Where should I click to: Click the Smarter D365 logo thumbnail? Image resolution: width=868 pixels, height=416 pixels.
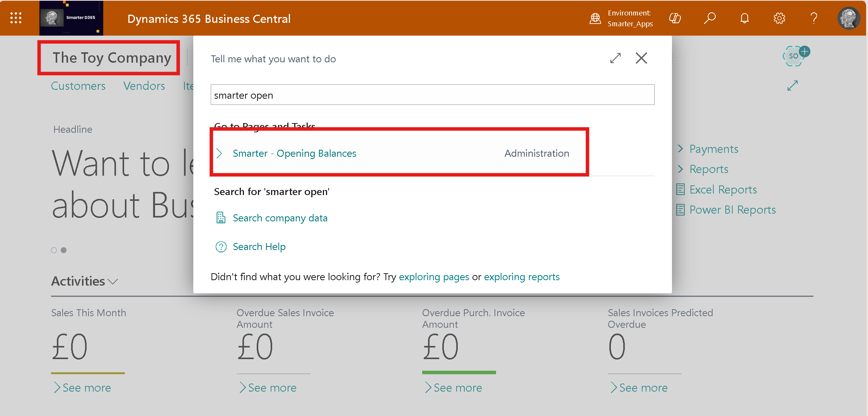click(71, 18)
